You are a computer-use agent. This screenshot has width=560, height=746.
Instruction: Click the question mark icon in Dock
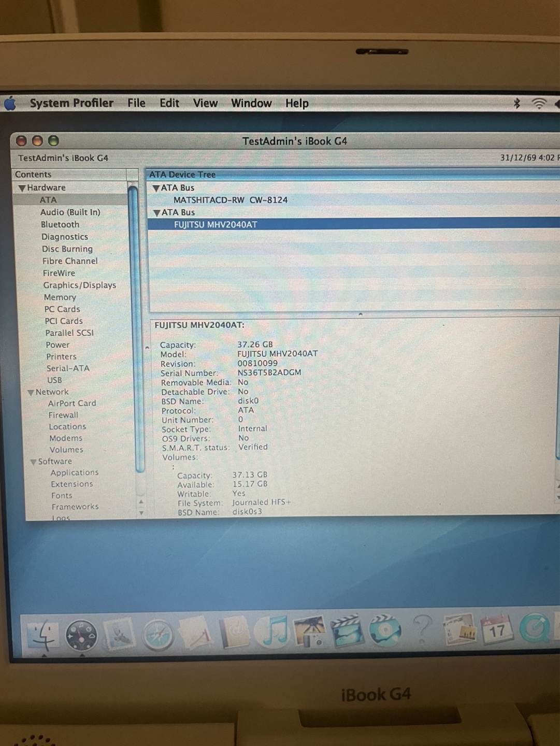coord(422,629)
